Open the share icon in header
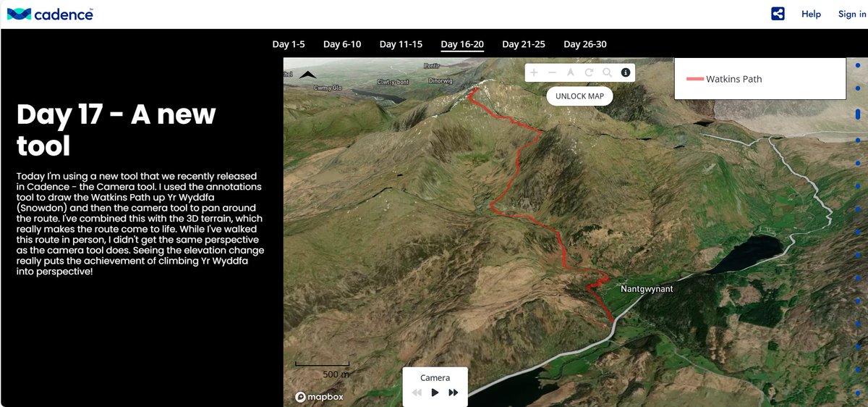This screenshot has width=868, height=407. point(778,14)
